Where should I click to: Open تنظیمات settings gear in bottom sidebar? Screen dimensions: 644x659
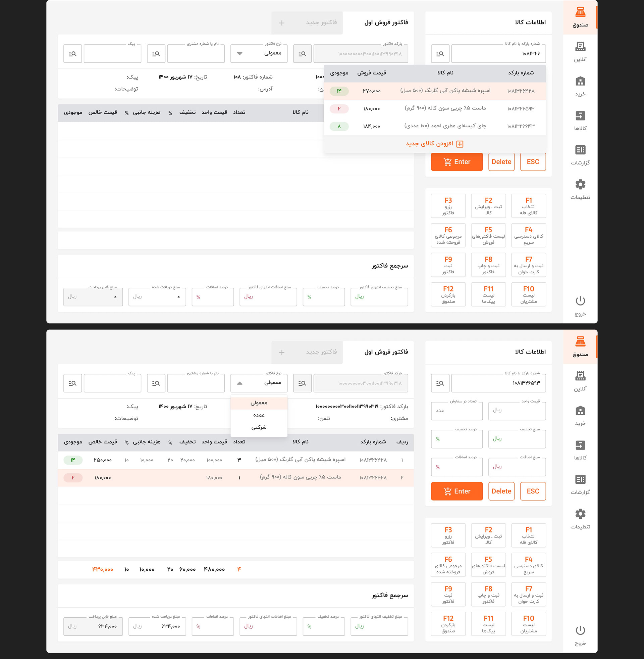[x=580, y=514]
